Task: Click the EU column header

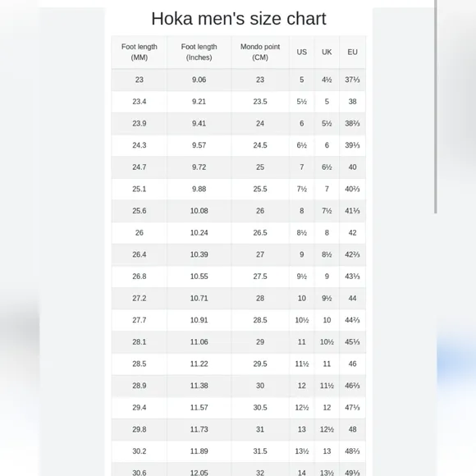Action: pyautogui.click(x=352, y=53)
